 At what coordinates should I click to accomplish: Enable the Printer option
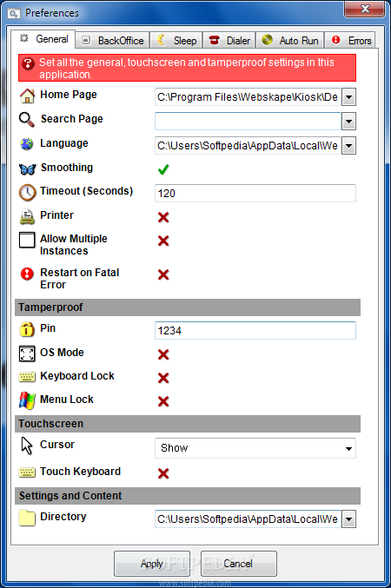point(163,217)
